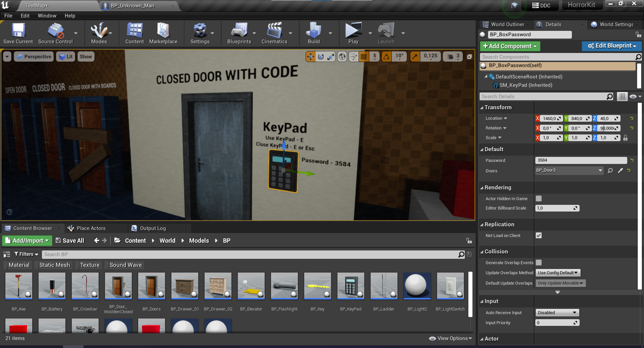This screenshot has height=348, width=644.
Task: Toggle grid snapping in the viewport
Action: (364, 56)
